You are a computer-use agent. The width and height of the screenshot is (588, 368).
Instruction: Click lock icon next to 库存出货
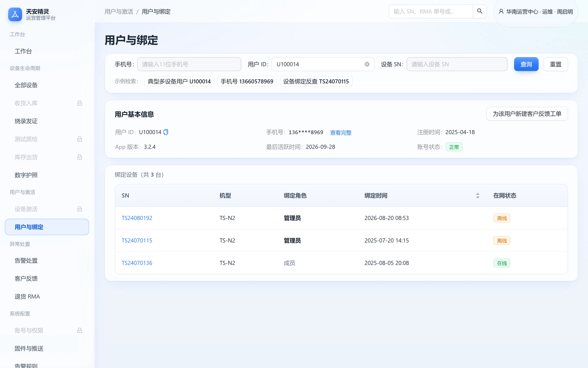click(x=79, y=157)
